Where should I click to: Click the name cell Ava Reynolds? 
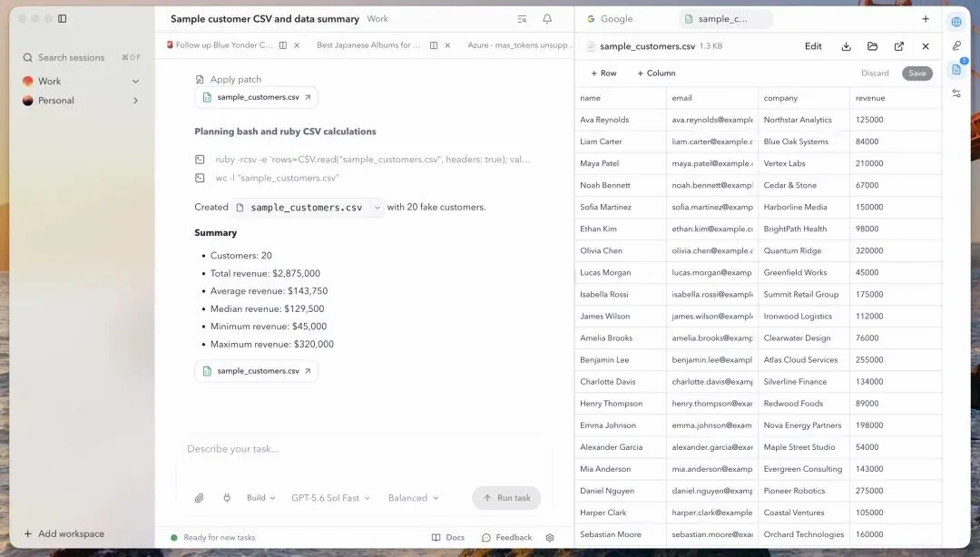621,120
